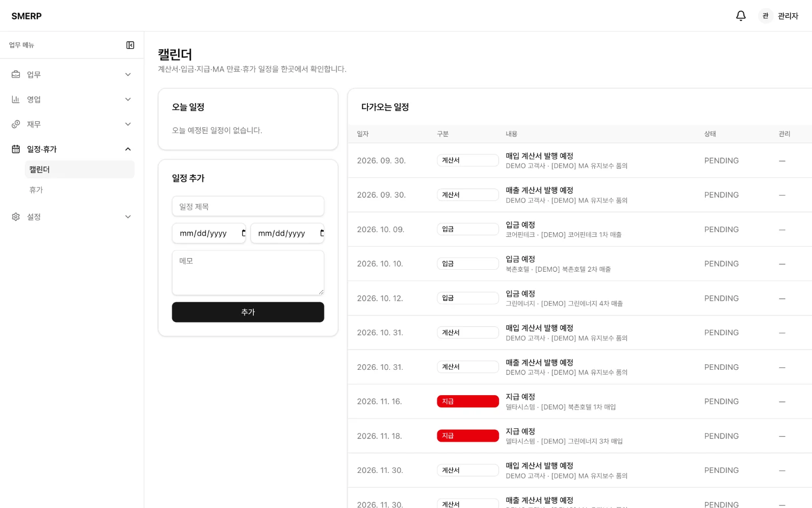Click the 업무 briefcase icon

coord(16,75)
